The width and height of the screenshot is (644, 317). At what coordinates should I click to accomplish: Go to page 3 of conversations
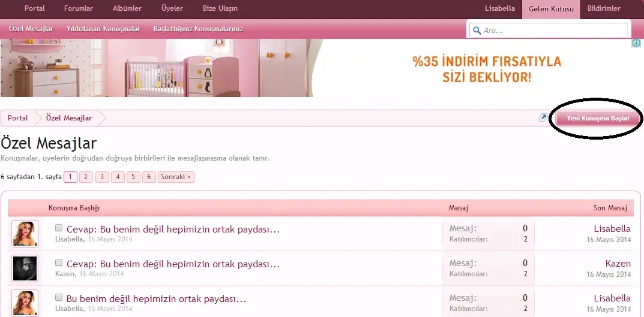(102, 177)
